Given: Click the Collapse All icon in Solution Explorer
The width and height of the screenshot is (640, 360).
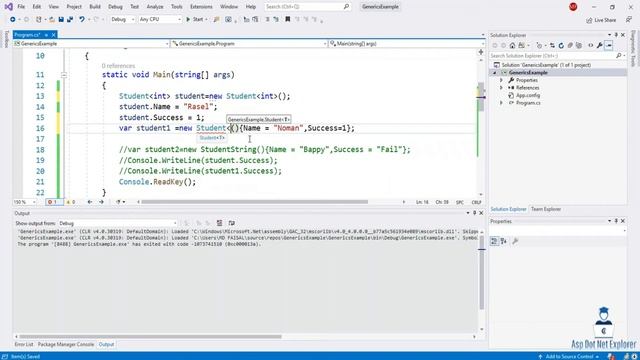Looking at the screenshot, I should click(x=570, y=45).
